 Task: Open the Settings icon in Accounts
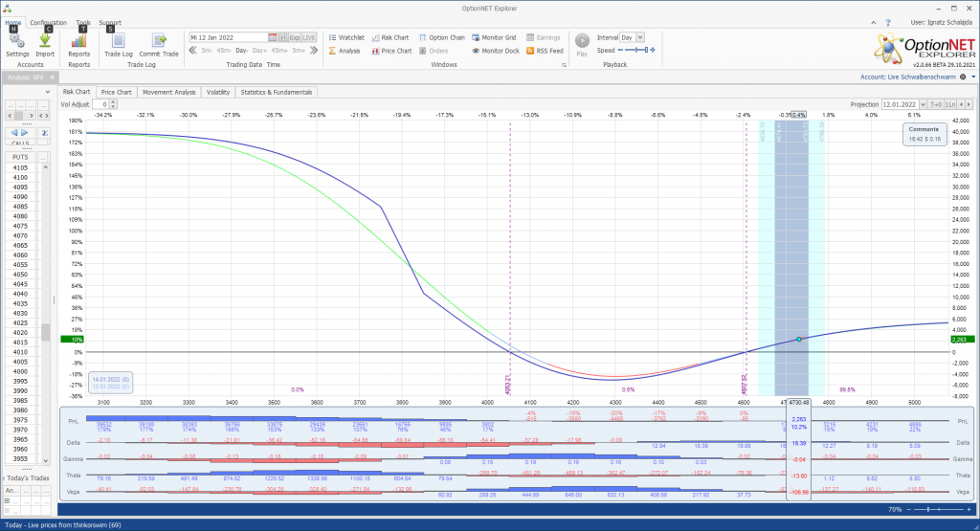coord(17,41)
